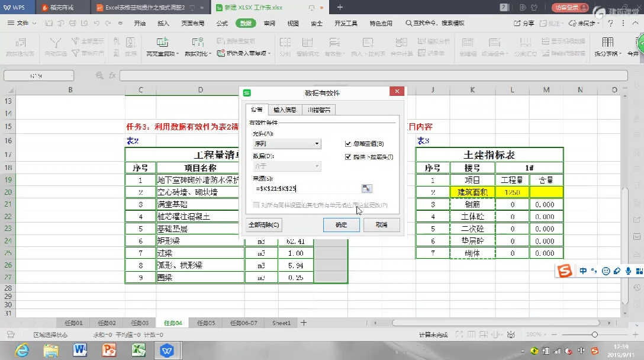Image resolution: width=644 pixels, height=360 pixels.
Task: Open the customize quick access toolbar arrow
Action: [x=120, y=24]
